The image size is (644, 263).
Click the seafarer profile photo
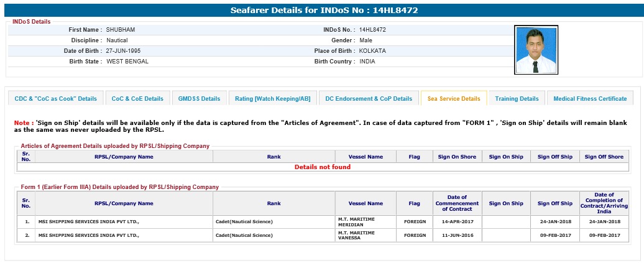click(536, 50)
